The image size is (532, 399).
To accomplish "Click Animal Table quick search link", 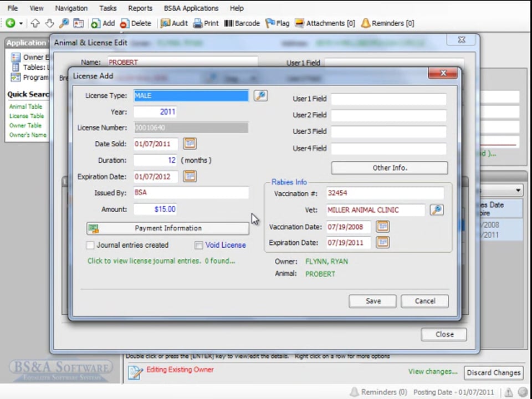I will tap(26, 106).
